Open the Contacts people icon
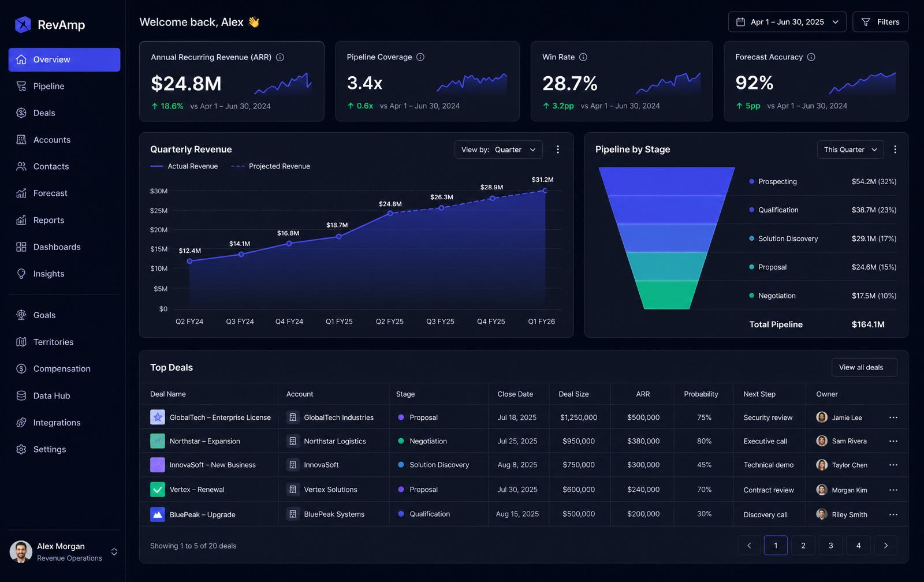The image size is (924, 582). point(21,166)
